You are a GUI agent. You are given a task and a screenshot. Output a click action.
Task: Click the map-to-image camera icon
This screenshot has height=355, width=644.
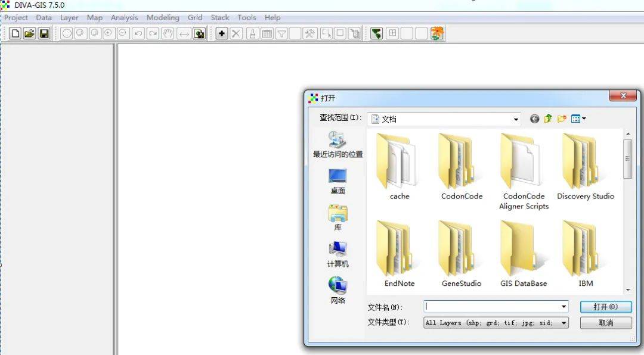click(x=199, y=33)
